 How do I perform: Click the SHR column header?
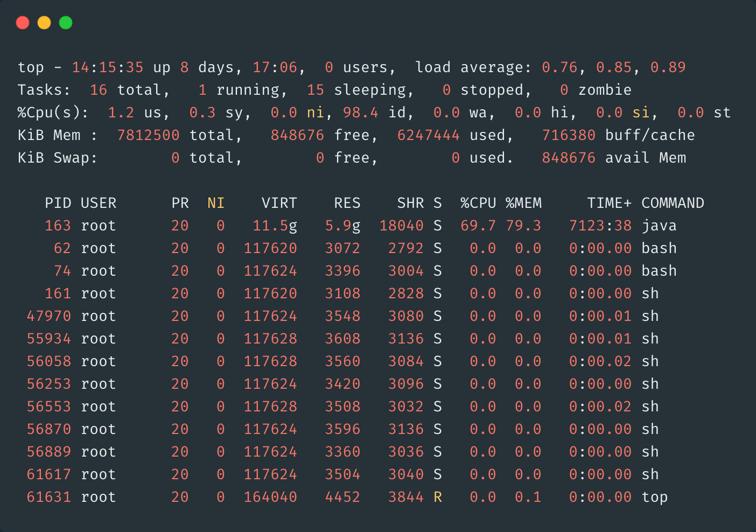click(x=410, y=203)
